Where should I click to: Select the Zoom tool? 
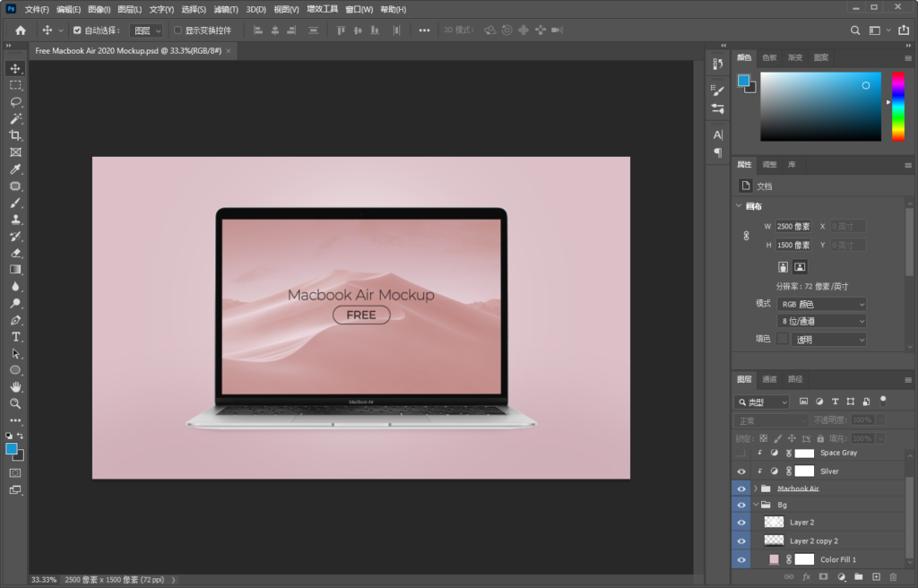pos(15,403)
